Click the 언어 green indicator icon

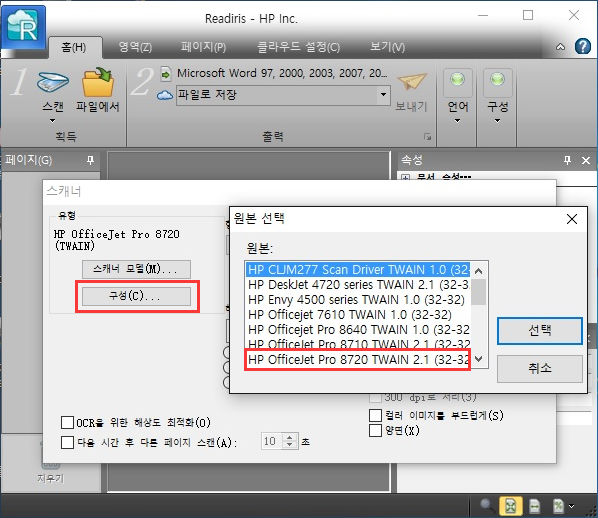click(x=458, y=80)
